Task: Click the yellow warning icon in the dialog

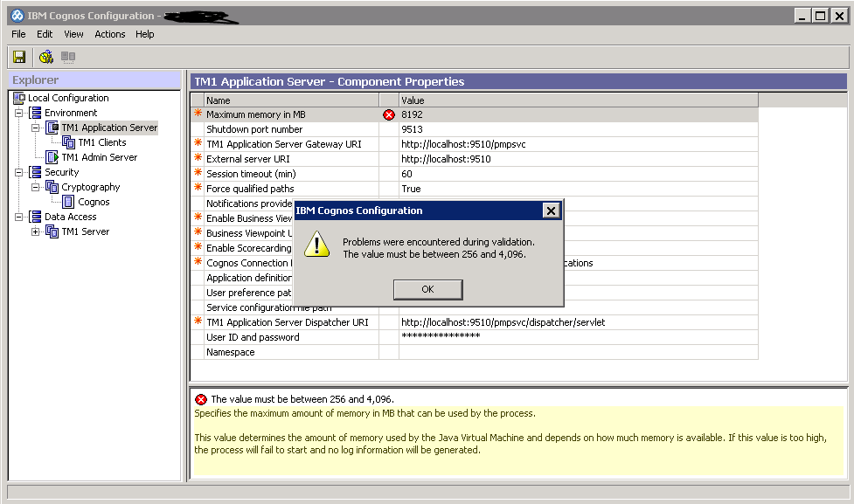Action: (x=316, y=244)
